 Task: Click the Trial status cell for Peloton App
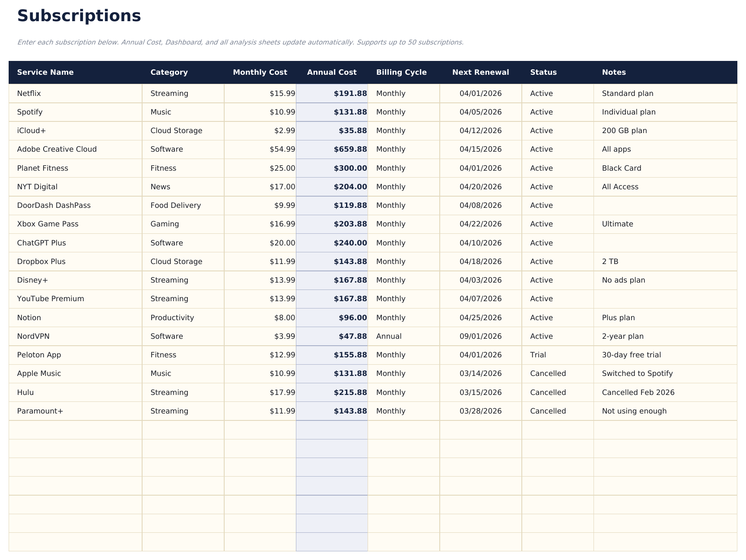[539, 355]
